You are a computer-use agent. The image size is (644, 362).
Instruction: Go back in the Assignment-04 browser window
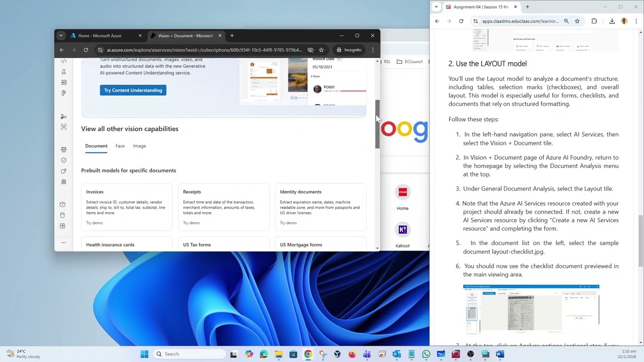(437, 21)
